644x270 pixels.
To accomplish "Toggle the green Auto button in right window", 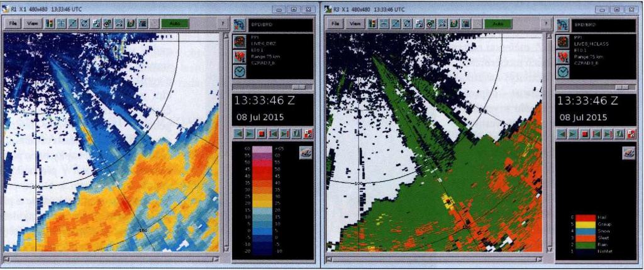I will pos(498,24).
